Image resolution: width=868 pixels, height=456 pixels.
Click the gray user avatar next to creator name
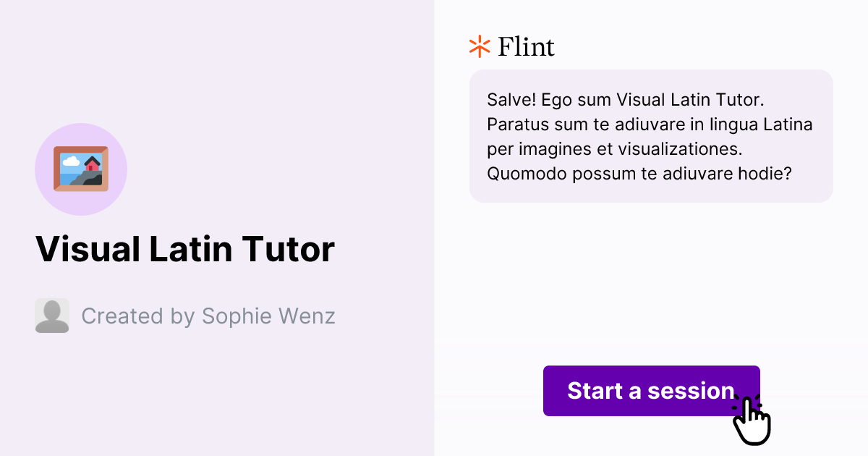51,316
